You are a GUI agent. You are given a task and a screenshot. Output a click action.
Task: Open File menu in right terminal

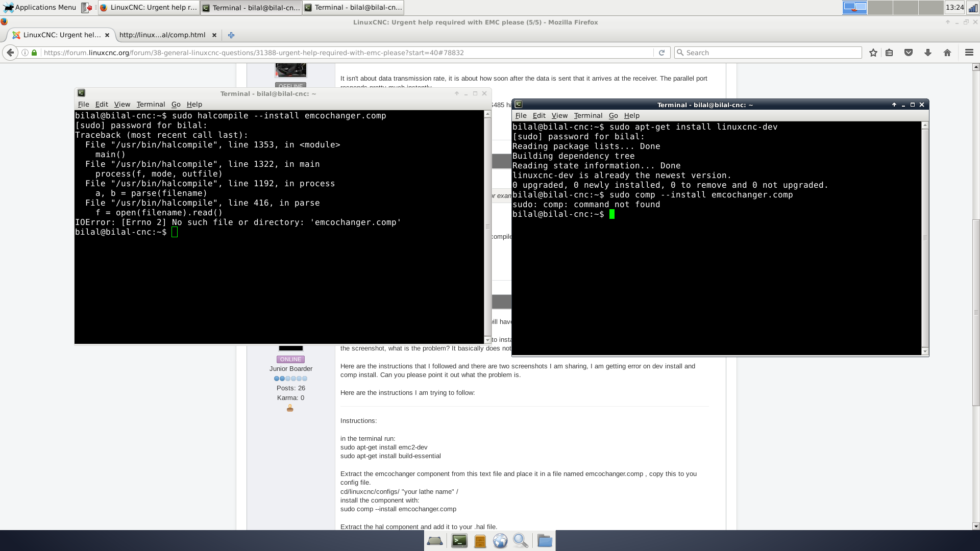click(521, 115)
